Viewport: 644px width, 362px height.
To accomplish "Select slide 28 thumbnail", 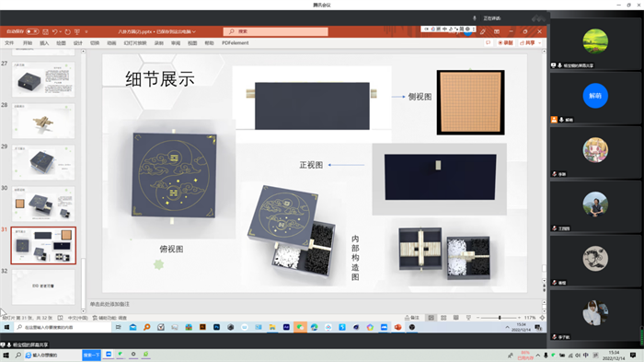I will pyautogui.click(x=43, y=121).
